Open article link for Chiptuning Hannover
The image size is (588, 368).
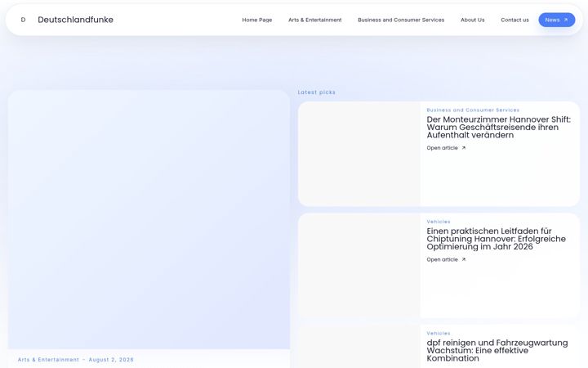coord(442,259)
